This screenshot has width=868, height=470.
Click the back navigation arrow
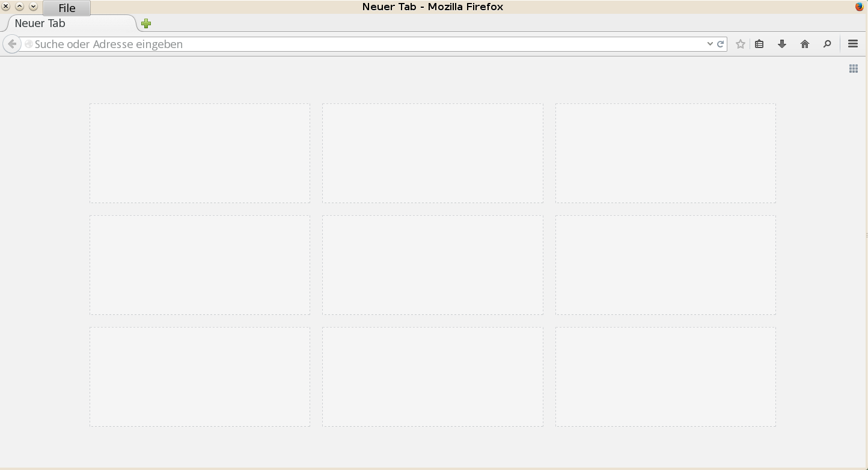(11, 43)
